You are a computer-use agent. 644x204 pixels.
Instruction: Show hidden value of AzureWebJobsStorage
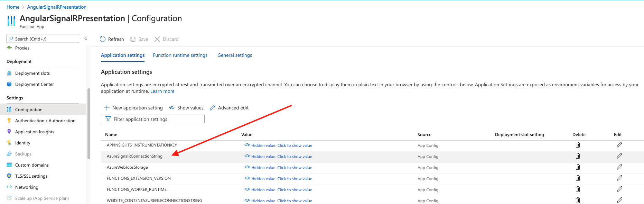[278, 168]
